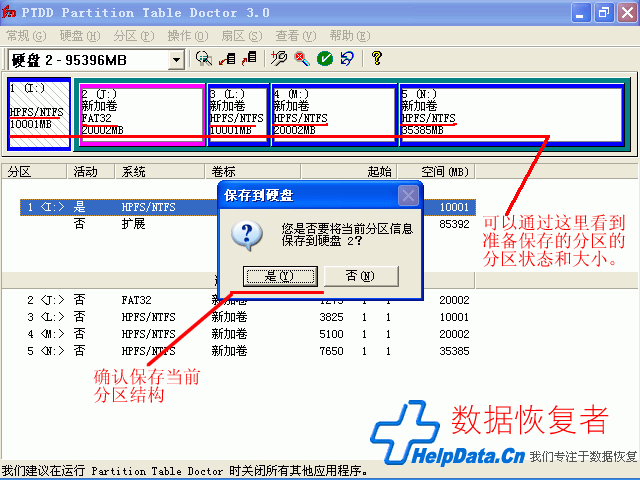The height and width of the screenshot is (480, 640).
Task: Click the fix boot sector wrench icon
Action: [279, 59]
